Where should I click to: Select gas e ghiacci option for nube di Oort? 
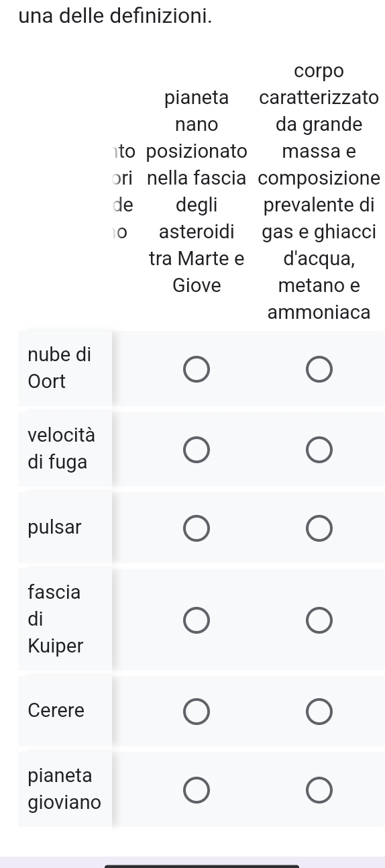(x=319, y=369)
